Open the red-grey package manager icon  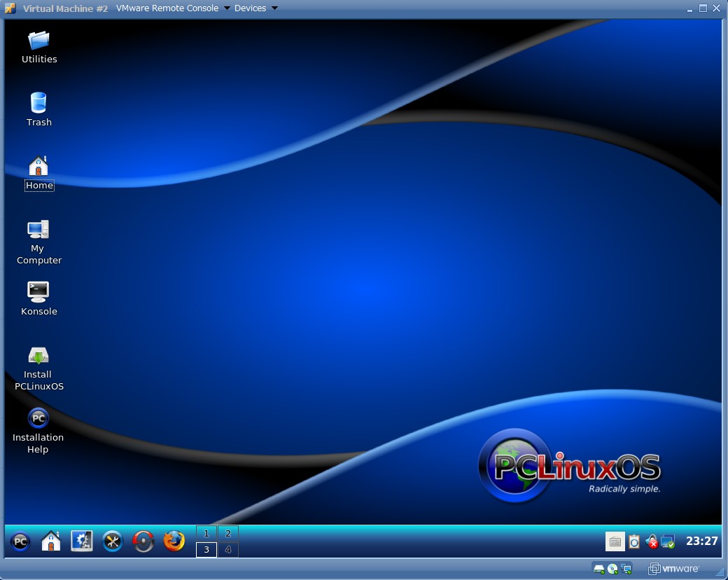[143, 541]
